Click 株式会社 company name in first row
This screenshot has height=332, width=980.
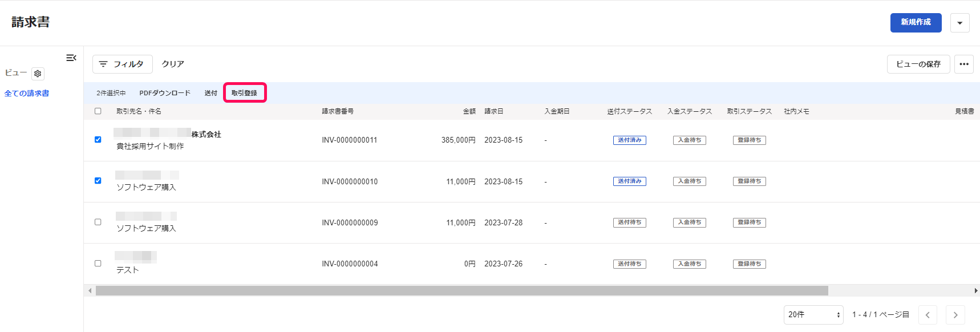pyautogui.click(x=206, y=135)
